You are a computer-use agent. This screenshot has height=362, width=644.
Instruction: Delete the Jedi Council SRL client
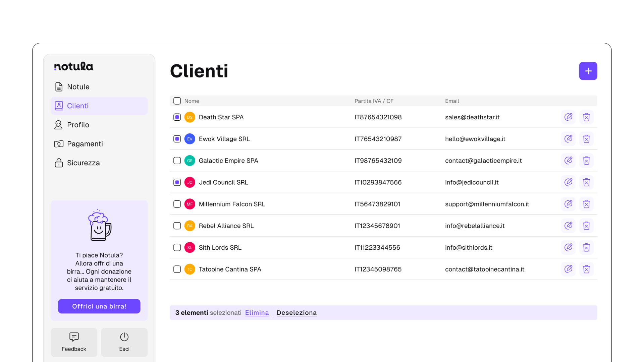click(x=586, y=182)
